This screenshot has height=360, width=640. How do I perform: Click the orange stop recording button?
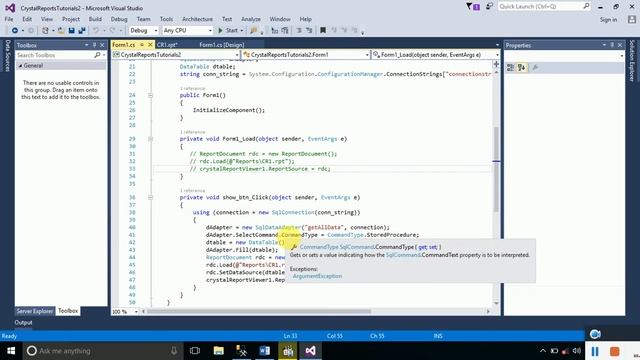(615, 351)
